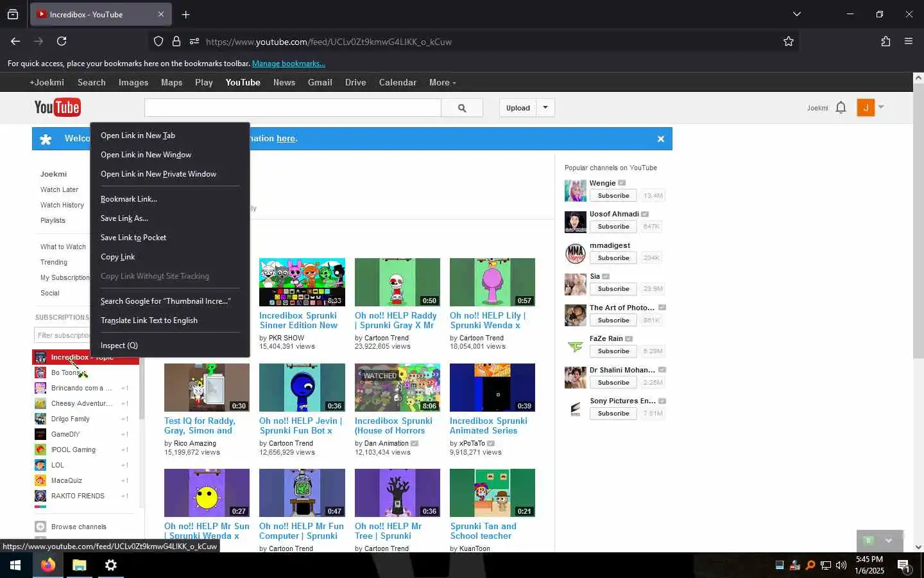Open Settings gear in taskbar
The image size is (924, 578).
[110, 565]
